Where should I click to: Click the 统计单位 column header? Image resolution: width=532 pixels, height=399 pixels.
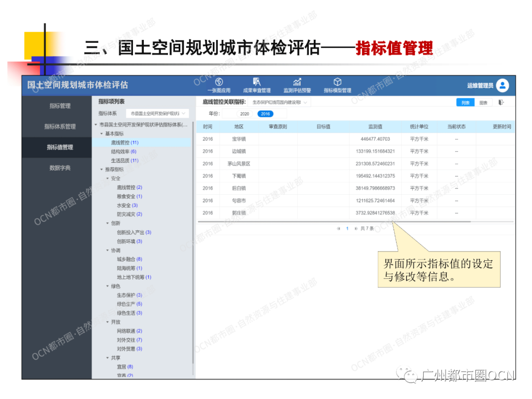[x=419, y=127]
